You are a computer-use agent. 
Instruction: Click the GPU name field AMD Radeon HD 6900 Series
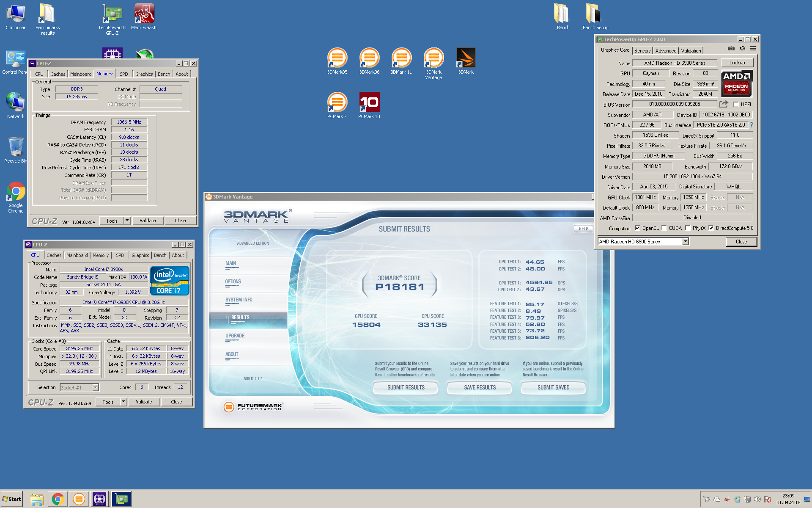pyautogui.click(x=675, y=63)
